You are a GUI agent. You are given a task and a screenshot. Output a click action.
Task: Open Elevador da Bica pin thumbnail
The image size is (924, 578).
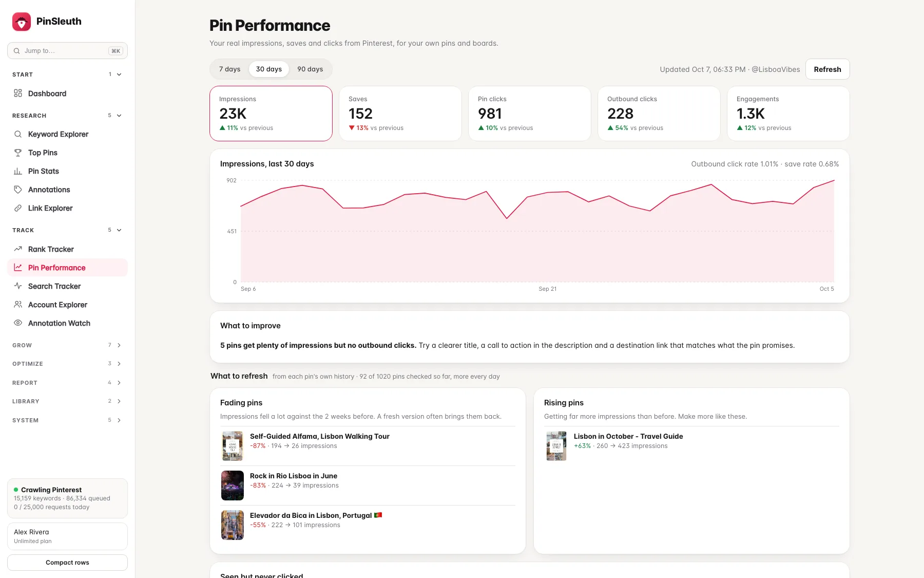233,525
